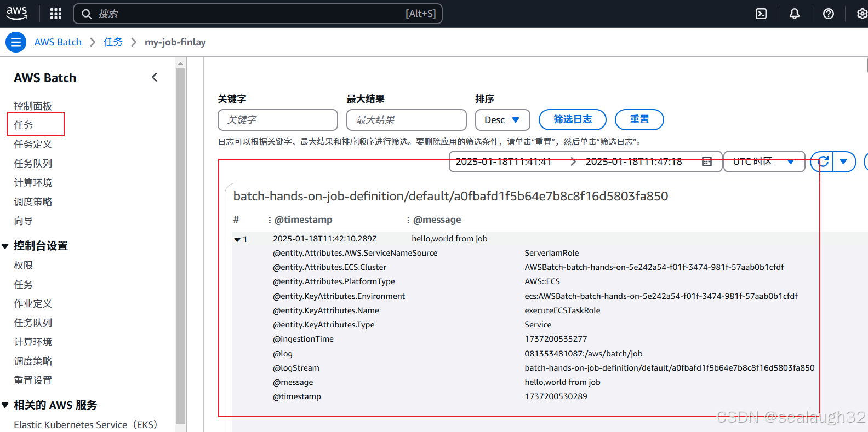The height and width of the screenshot is (432, 868).
Task: Open the UTC 时区 dropdown
Action: [764, 162]
